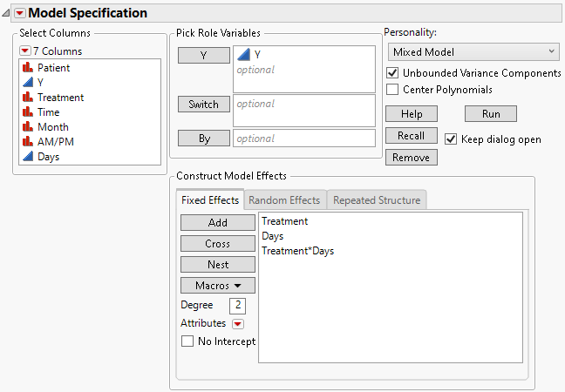
Task: Select the Month column icon
Action: click(x=27, y=127)
